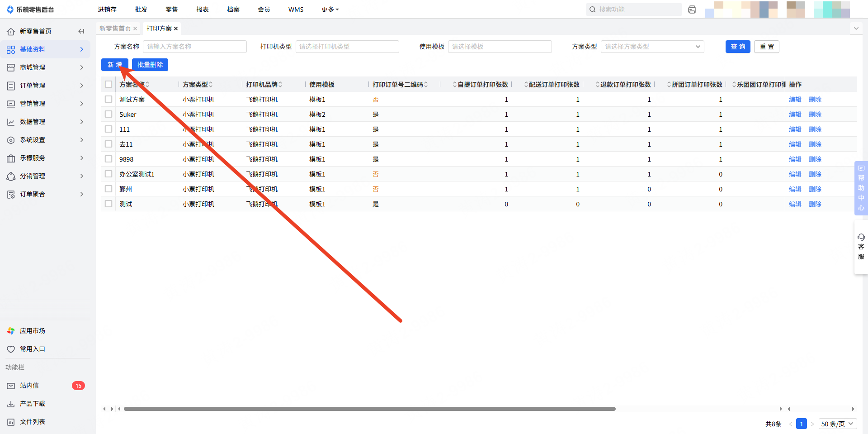Image resolution: width=868 pixels, height=434 pixels.
Task: Click the 乐檬服务 icon
Action: pyautogui.click(x=11, y=158)
